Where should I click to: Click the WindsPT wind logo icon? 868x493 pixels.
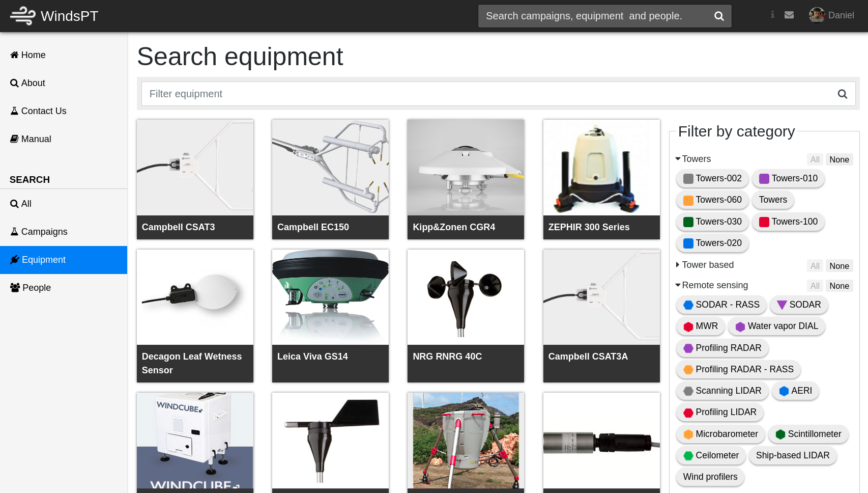click(23, 16)
